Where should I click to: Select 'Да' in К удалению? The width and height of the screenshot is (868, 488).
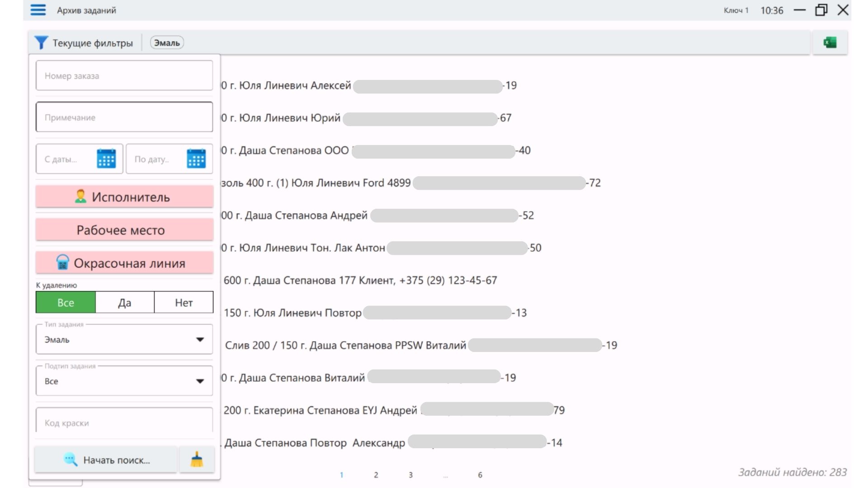pyautogui.click(x=125, y=303)
